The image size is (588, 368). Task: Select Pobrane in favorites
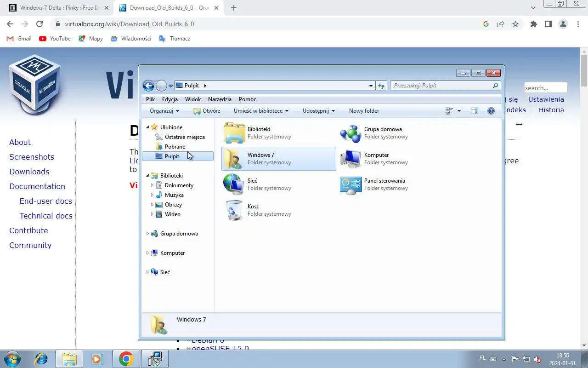(175, 147)
